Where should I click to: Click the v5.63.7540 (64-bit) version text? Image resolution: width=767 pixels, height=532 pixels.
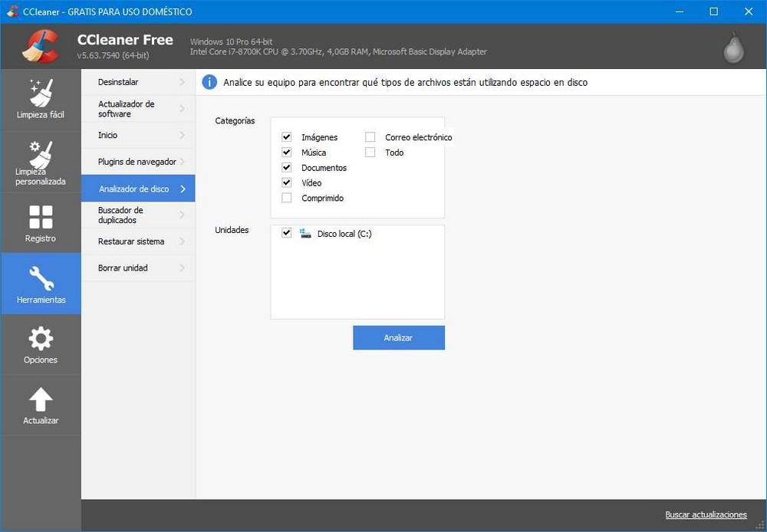coord(113,55)
